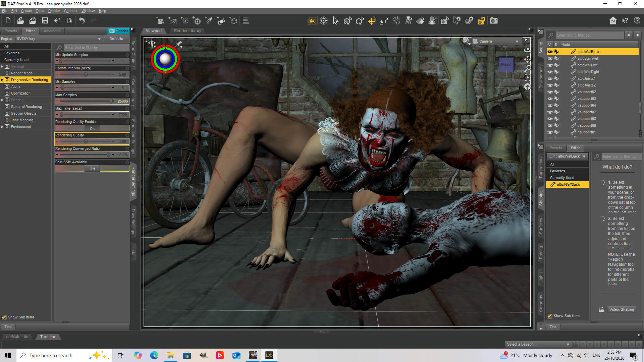
Task: Open the Import file icon
Action: (57, 21)
